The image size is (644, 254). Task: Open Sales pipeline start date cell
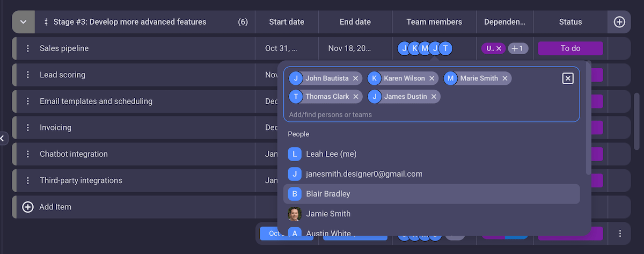pyautogui.click(x=287, y=48)
